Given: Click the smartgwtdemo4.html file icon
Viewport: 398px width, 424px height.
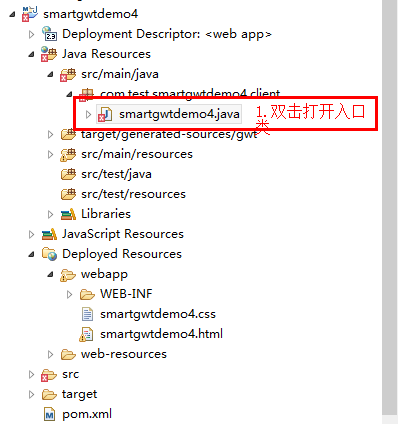Looking at the screenshot, I should tap(86, 334).
